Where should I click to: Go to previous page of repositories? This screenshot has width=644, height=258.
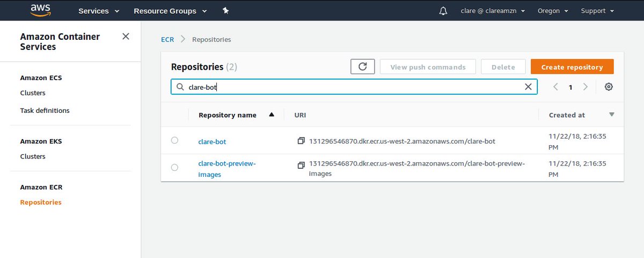coord(556,87)
